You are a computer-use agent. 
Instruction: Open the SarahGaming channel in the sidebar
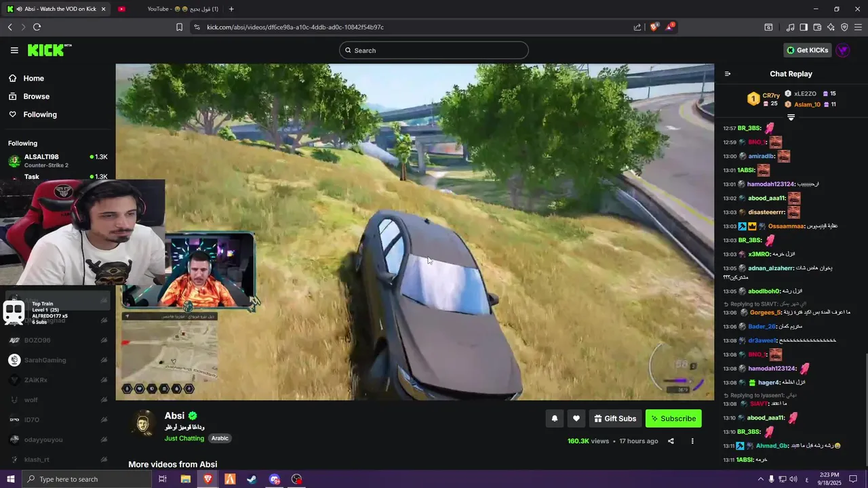point(58,360)
